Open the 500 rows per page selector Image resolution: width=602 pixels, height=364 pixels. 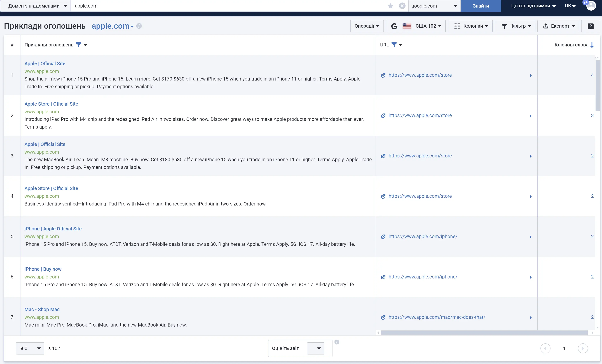[x=30, y=348]
